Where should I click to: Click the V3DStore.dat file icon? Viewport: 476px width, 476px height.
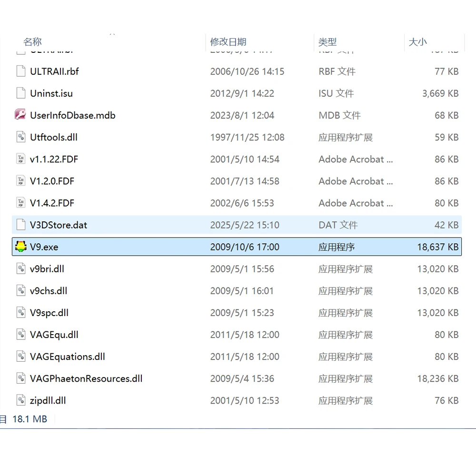[x=20, y=225]
